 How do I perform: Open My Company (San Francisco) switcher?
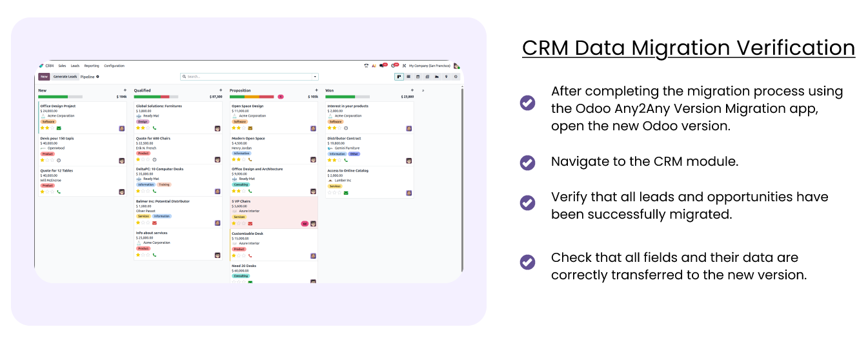[430, 66]
